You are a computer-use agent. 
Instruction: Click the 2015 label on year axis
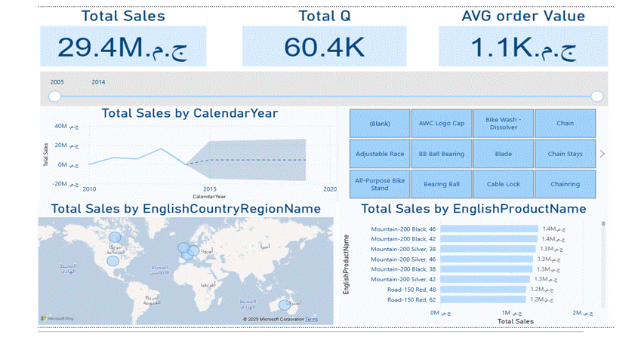(x=209, y=189)
